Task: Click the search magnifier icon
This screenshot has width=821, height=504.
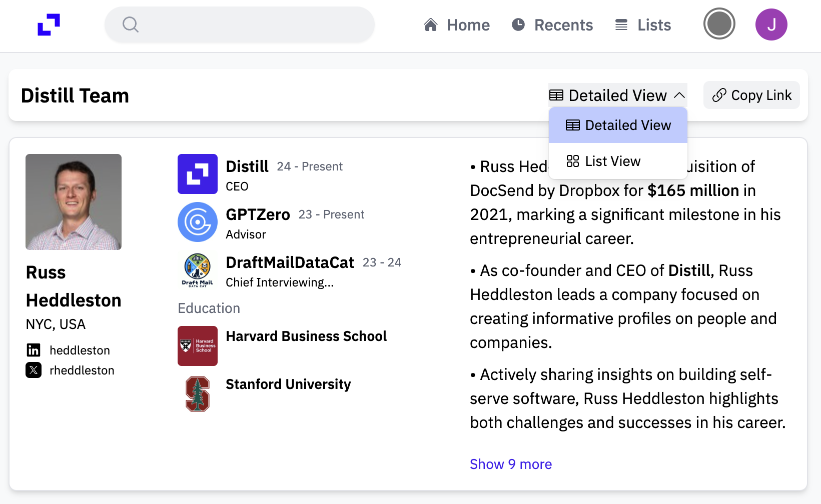Action: pos(131,24)
